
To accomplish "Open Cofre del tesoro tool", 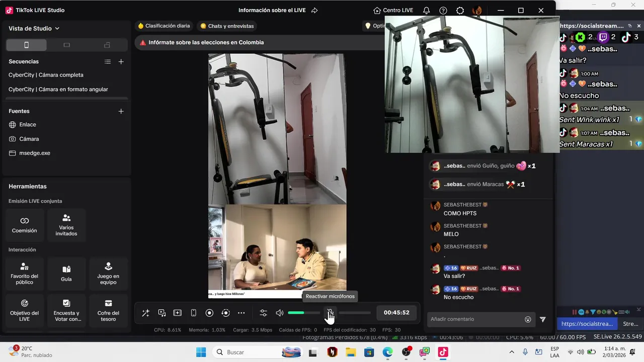I will (x=108, y=310).
